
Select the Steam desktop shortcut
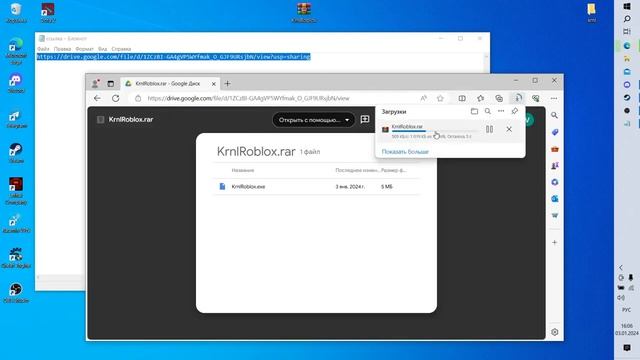click(x=16, y=153)
